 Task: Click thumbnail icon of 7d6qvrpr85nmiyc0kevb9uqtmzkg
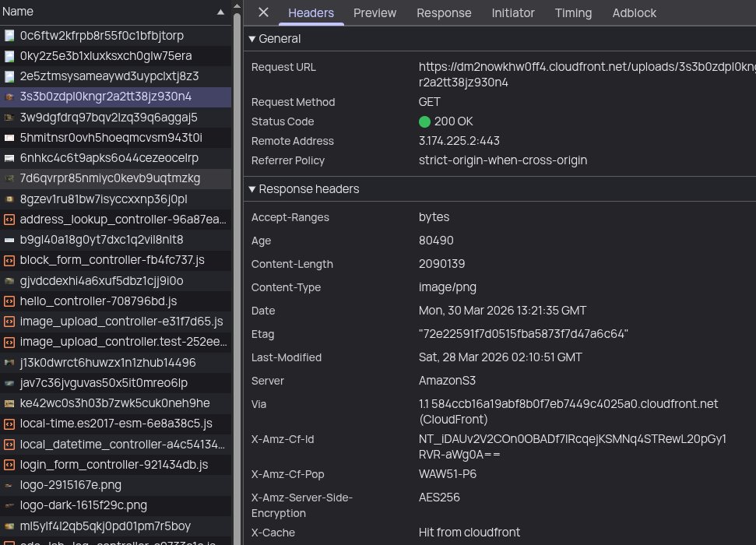point(9,178)
